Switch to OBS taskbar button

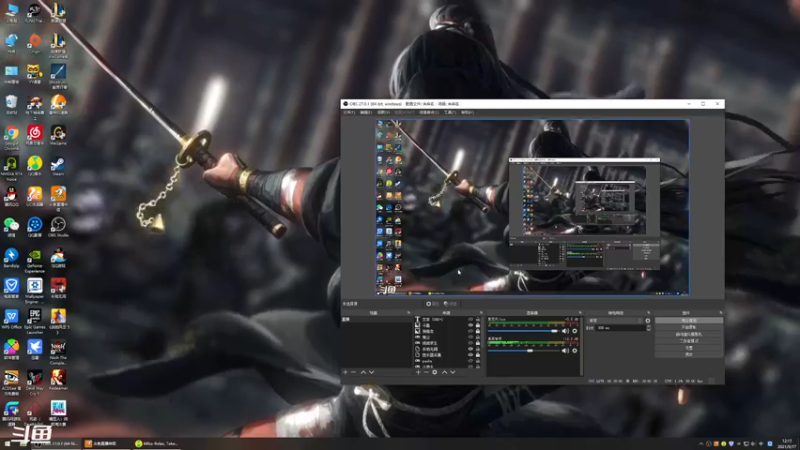pyautogui.click(x=57, y=443)
